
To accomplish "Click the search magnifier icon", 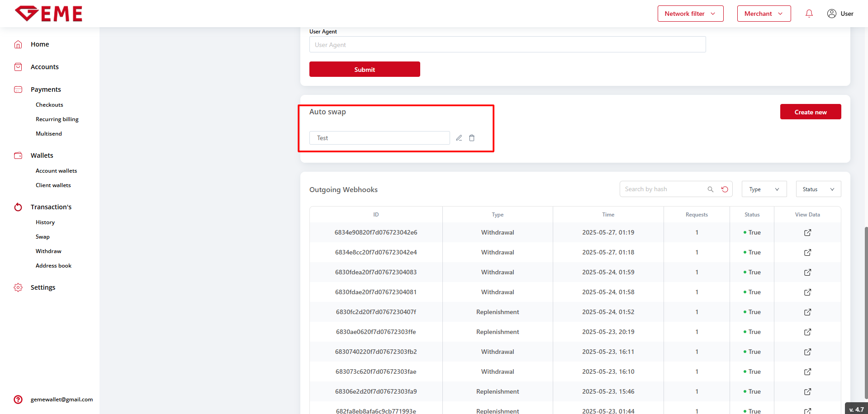I will 711,189.
